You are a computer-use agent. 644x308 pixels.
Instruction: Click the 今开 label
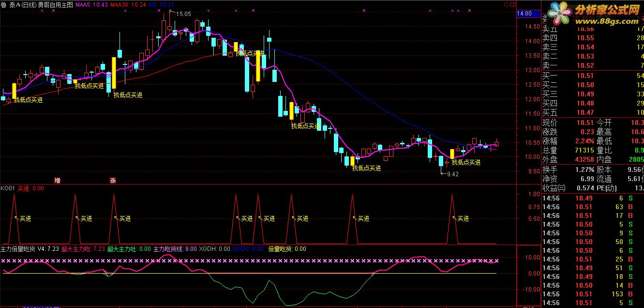603,123
